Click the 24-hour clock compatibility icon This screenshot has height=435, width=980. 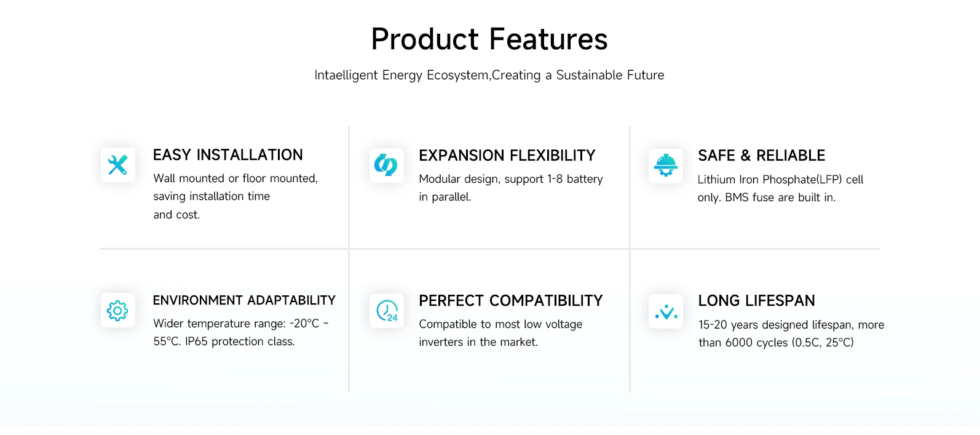(x=387, y=311)
